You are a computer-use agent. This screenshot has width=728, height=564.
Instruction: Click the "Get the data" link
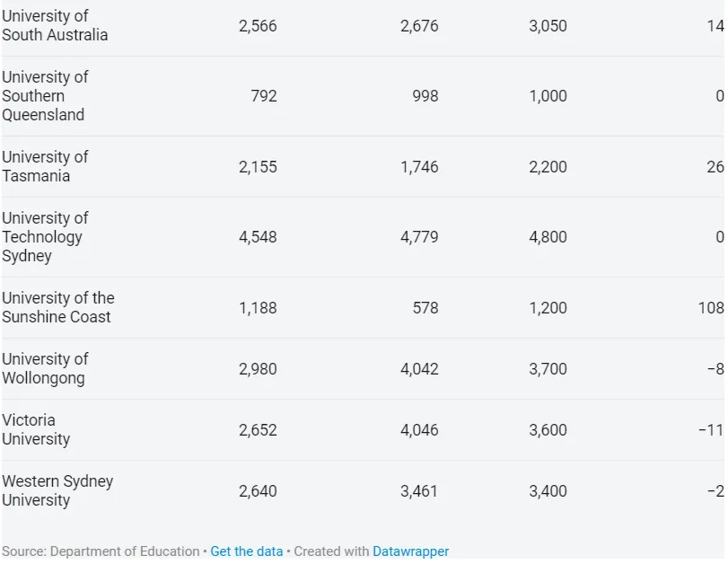(246, 551)
